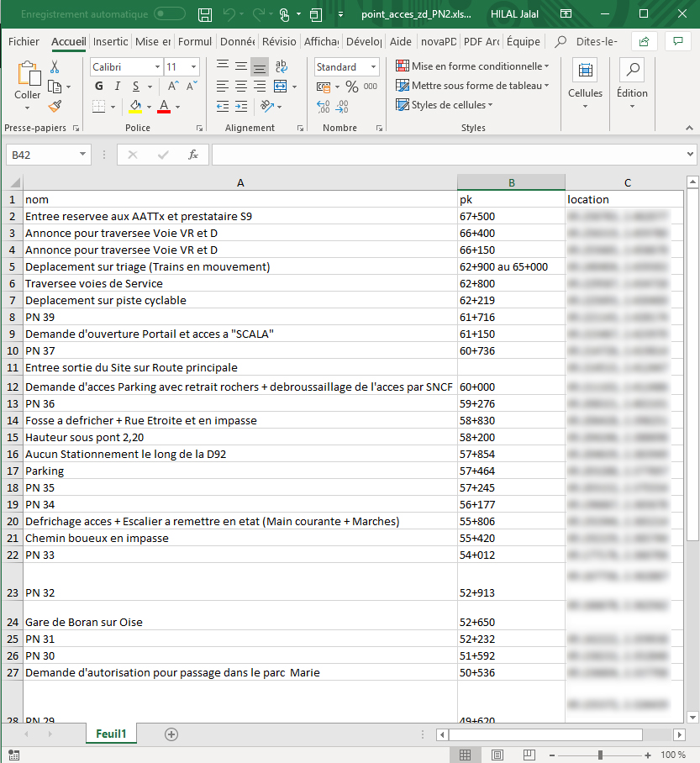
Task: Expand the formula bar
Action: tap(690, 155)
